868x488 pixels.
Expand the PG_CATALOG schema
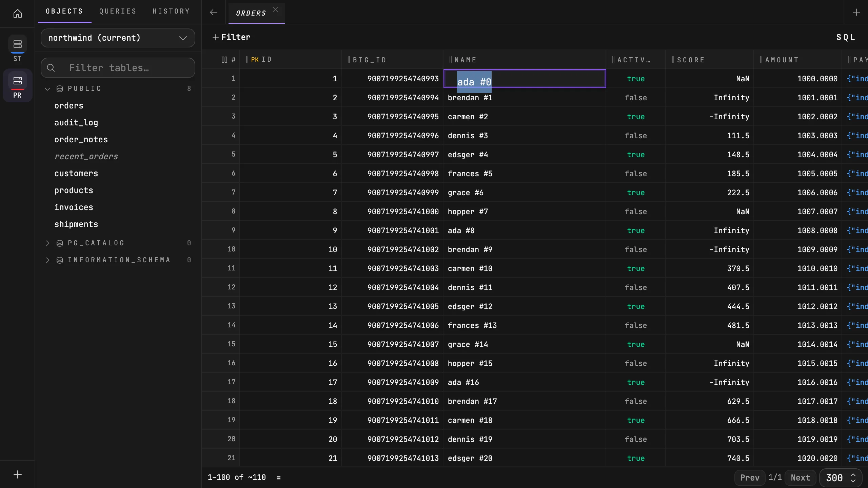(47, 243)
